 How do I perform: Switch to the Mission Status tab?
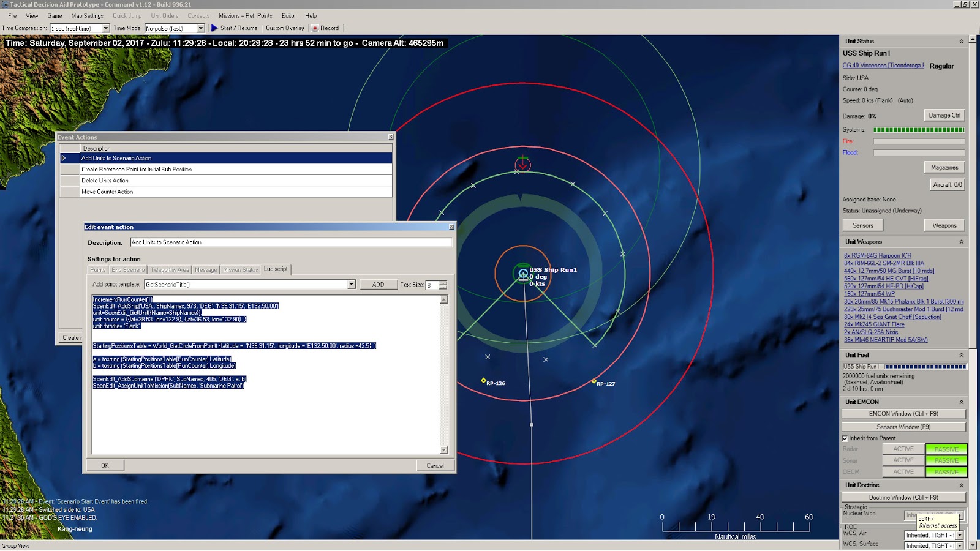(240, 270)
